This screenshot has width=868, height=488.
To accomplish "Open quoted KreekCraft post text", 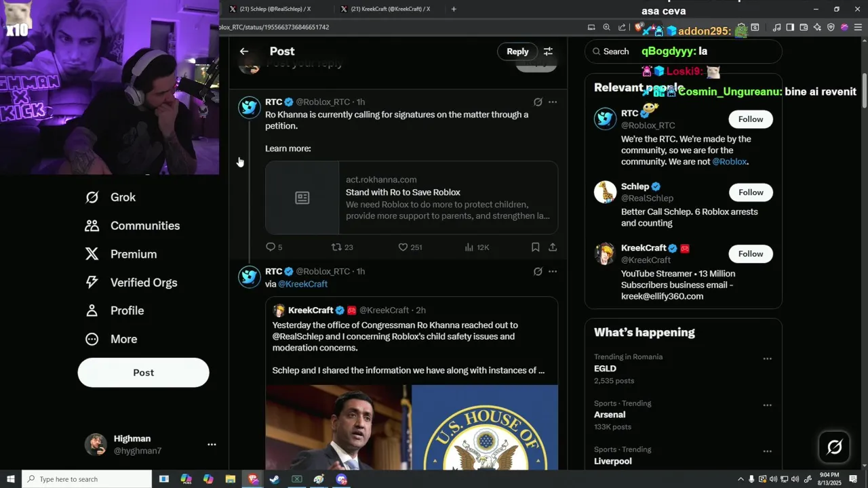I will (408, 348).
